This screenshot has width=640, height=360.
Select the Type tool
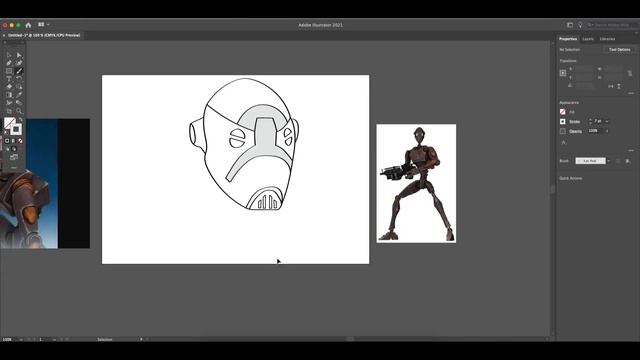coord(9,79)
